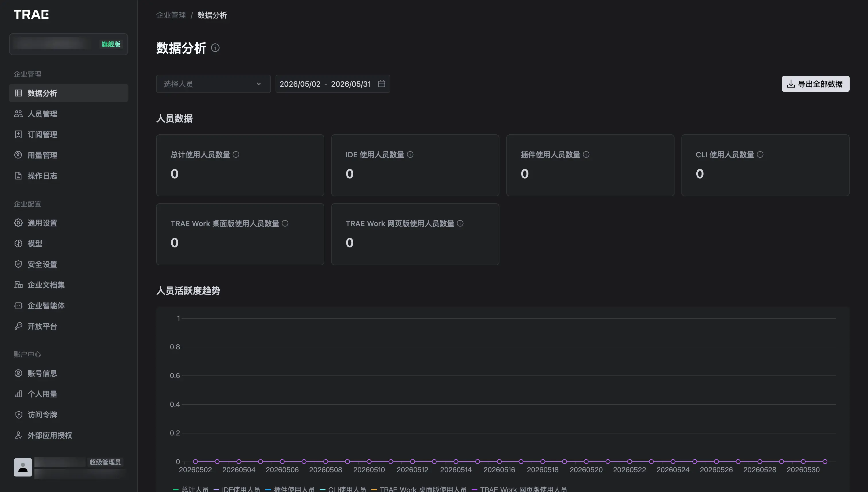Screen dimensions: 868x492
Task: Click info icon for TRAE Work 桌面版使用人员数量
Action: (285, 223)
